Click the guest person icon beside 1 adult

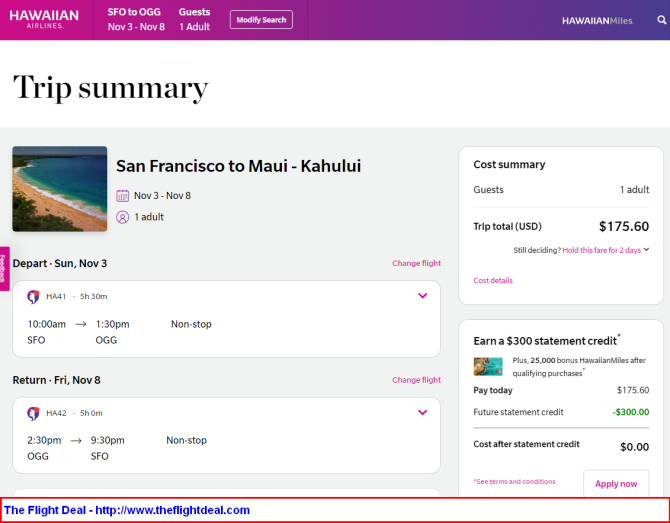tap(122, 217)
